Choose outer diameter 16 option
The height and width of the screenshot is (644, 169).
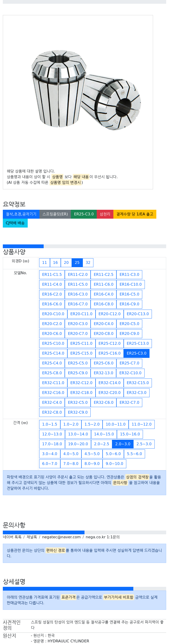[55, 262]
